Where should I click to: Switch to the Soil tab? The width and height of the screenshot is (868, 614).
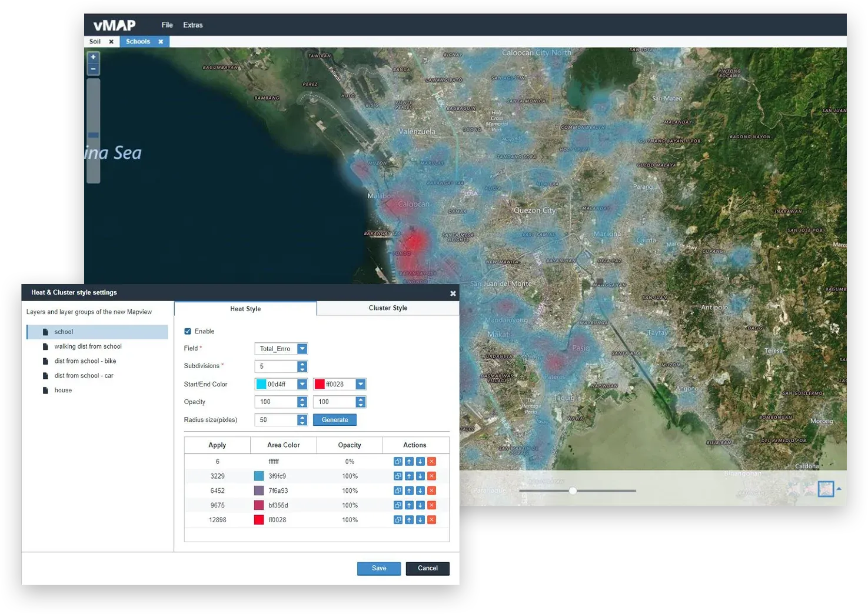[95, 42]
